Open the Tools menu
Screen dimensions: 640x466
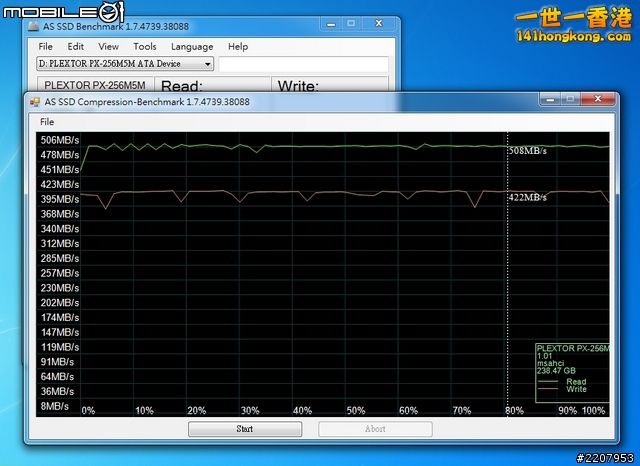[x=145, y=46]
